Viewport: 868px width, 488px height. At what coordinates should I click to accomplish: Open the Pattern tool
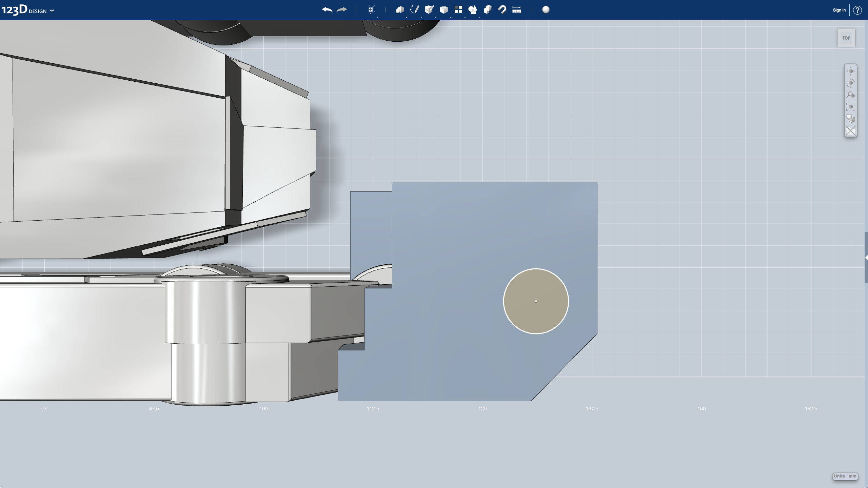coord(458,10)
